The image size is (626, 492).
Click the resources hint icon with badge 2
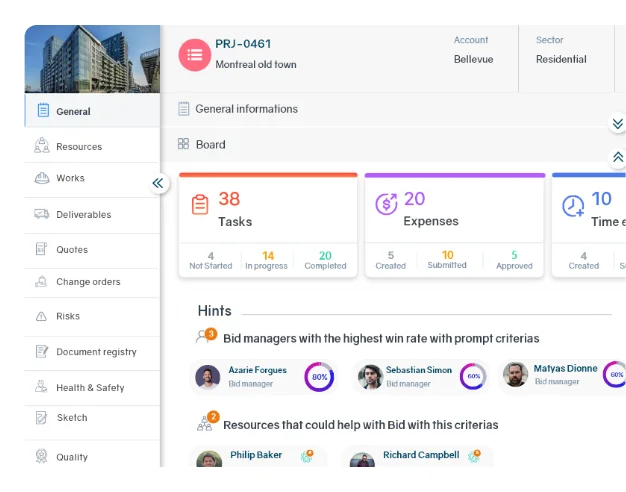coord(206,423)
